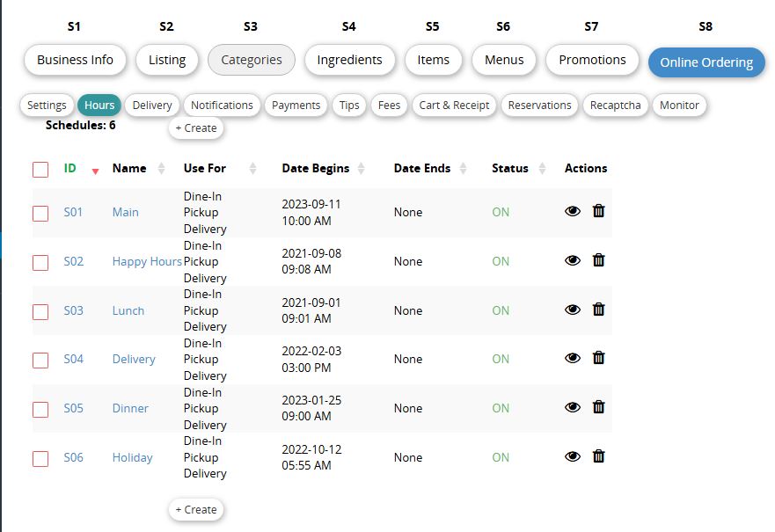Screen dimensions: 775x532
Task: Click the trash icon for Main schedule
Action: [598, 211]
